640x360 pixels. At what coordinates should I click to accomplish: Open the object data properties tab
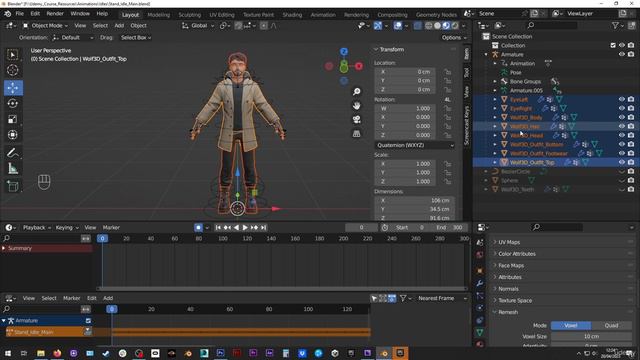480,332
